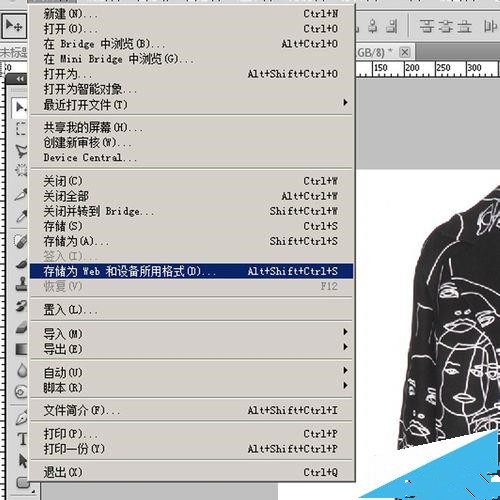Choose 文件简介(F)... entry
500x500 pixels.
[x=191, y=410]
